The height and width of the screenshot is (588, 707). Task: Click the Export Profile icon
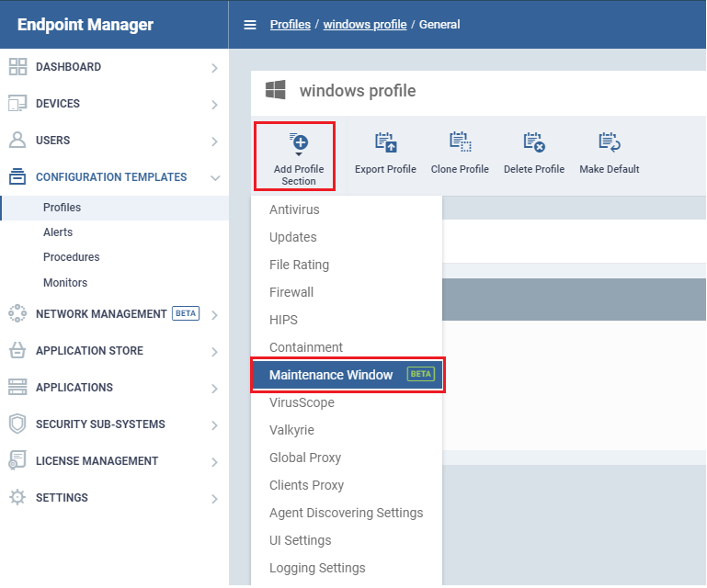[385, 142]
